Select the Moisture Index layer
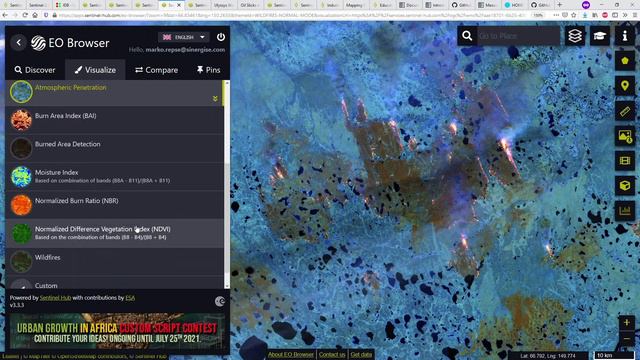 coord(114,177)
